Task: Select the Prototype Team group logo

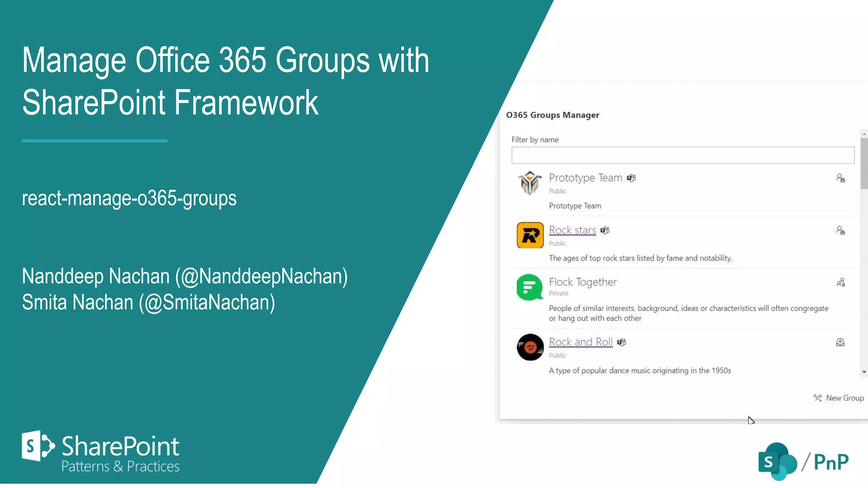Action: tap(530, 183)
